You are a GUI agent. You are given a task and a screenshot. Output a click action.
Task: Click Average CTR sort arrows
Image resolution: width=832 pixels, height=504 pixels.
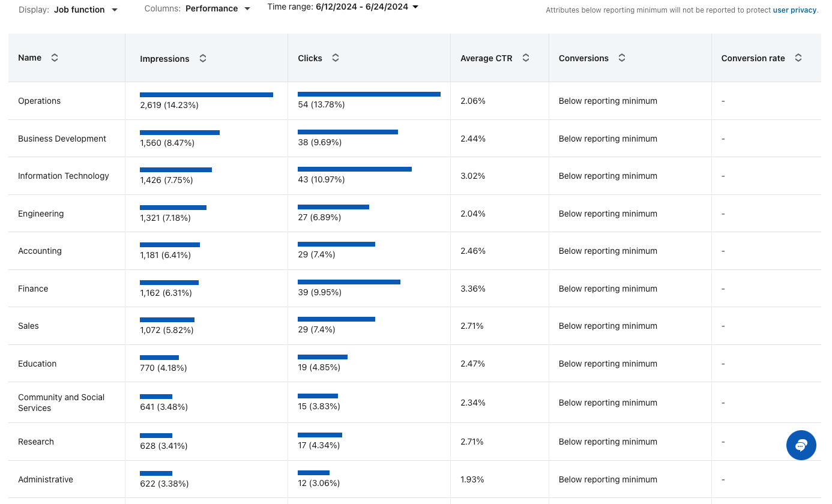tap(526, 58)
